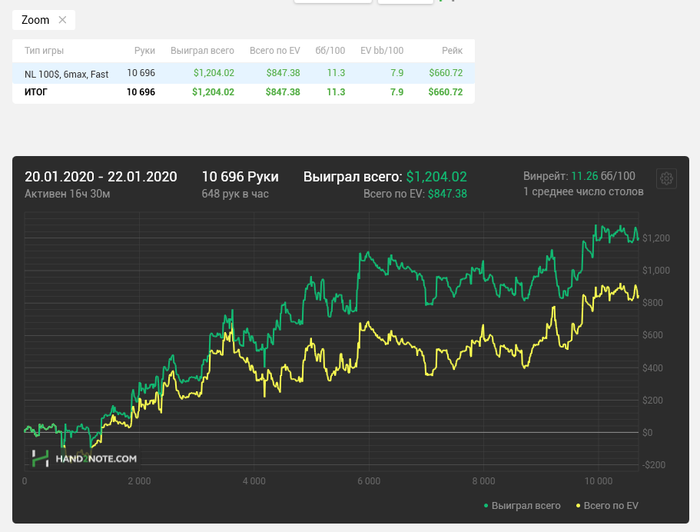Screen dimensions: 700x532
Task: Sort by the Рейк column header
Action: [452, 51]
